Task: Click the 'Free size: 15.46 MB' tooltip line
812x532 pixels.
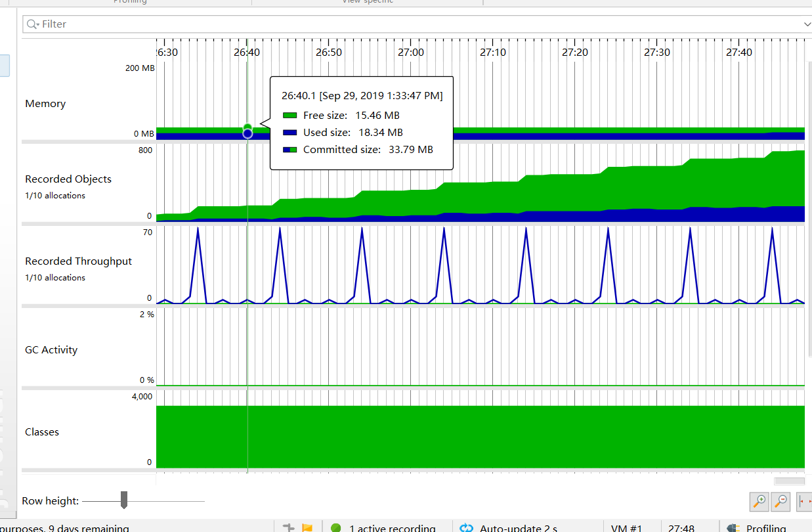Action: coord(351,116)
